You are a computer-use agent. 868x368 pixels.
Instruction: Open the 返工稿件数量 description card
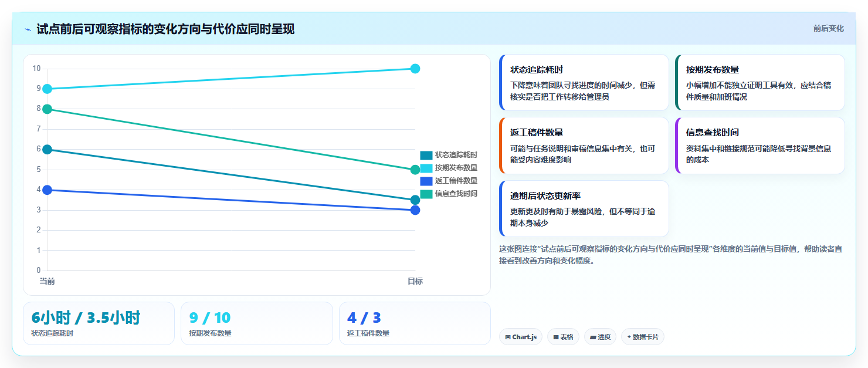click(584, 146)
